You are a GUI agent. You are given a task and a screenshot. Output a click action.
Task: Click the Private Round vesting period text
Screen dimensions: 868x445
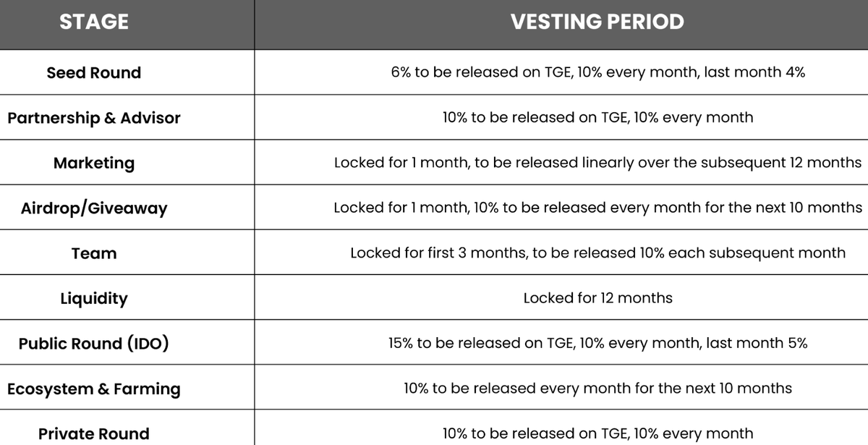point(597,433)
